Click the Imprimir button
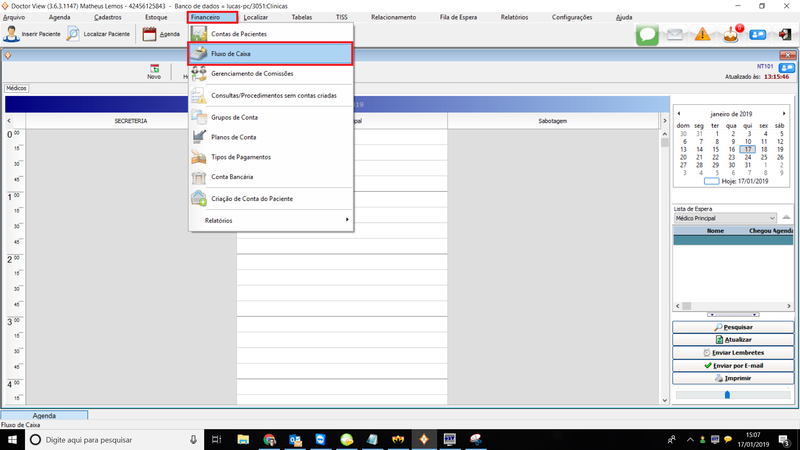Viewport: 800px width, 450px height. coord(733,378)
